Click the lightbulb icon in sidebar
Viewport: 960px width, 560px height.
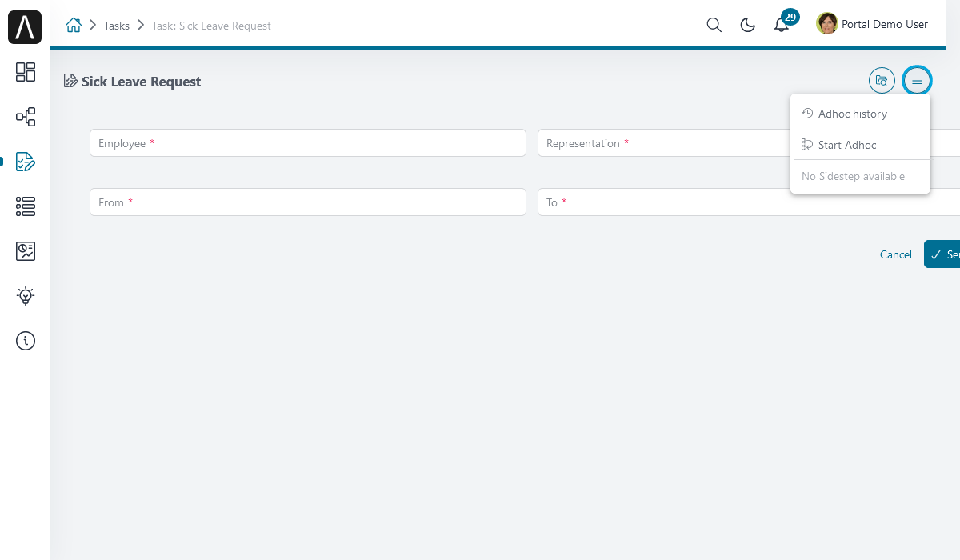(26, 296)
